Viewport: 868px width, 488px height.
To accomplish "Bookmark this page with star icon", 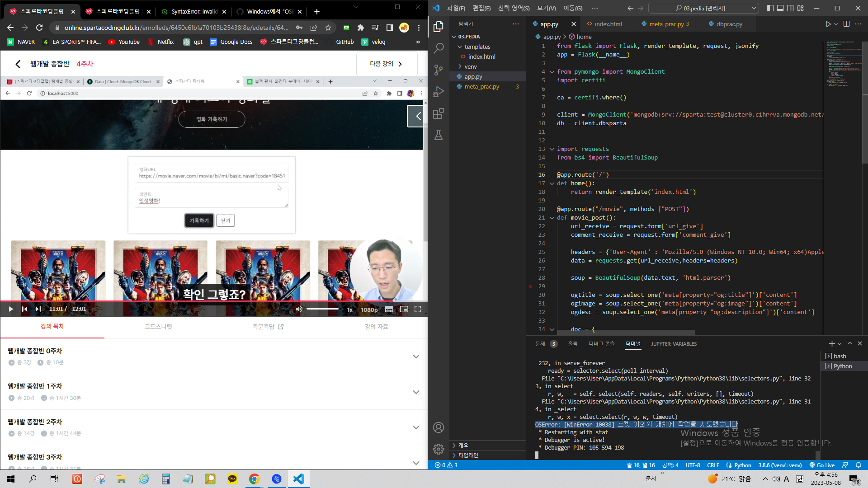I will [328, 28].
